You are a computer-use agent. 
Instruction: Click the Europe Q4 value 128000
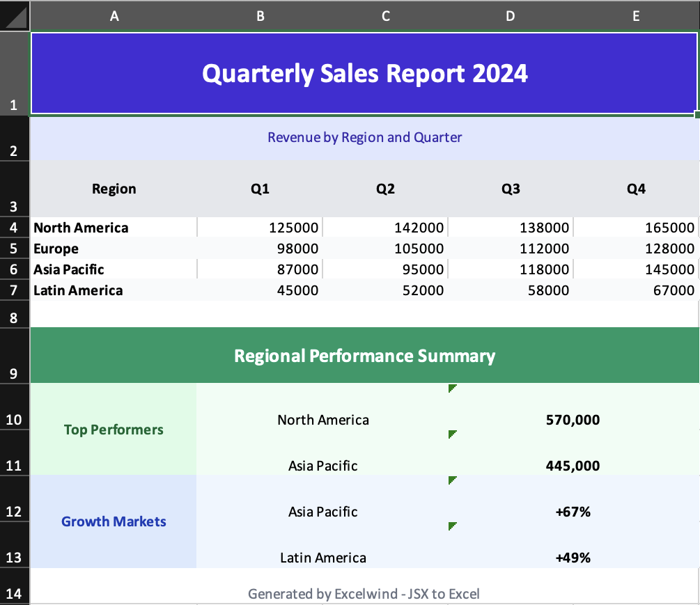[x=636, y=249]
